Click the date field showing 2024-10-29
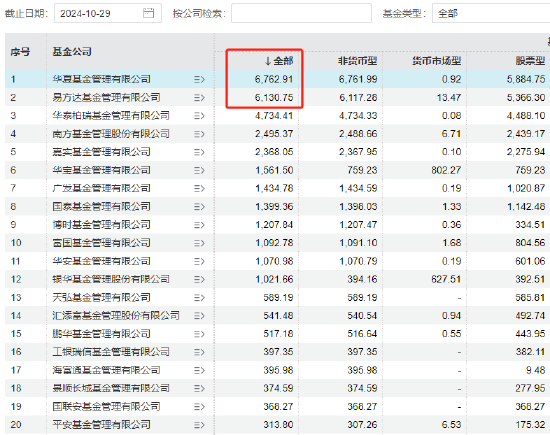The image size is (550, 435). tap(108, 13)
